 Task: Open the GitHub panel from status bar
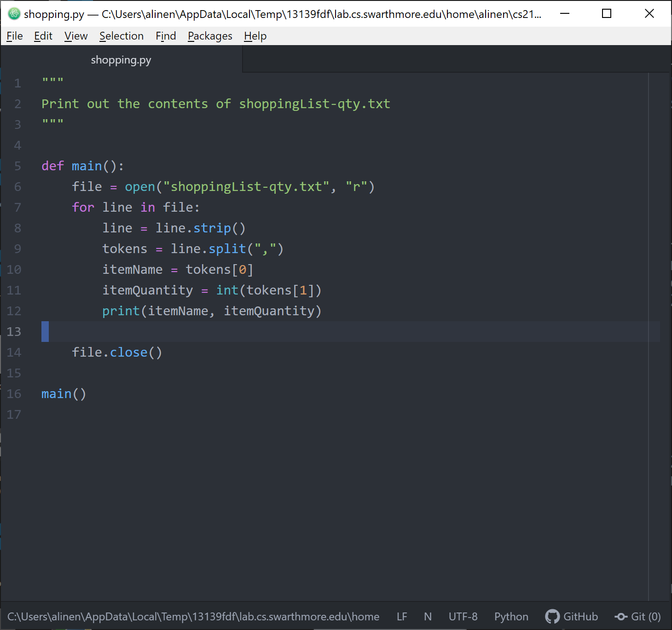tap(572, 617)
